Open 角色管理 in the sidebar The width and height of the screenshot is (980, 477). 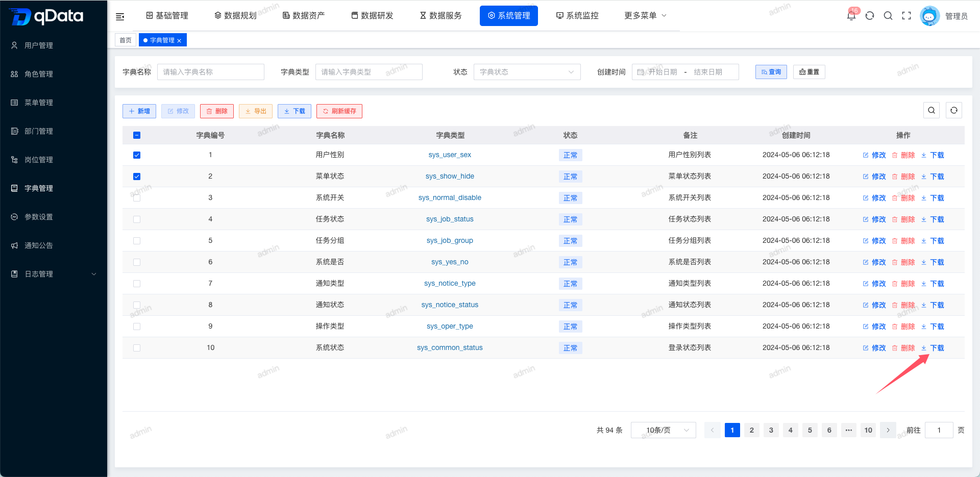39,74
